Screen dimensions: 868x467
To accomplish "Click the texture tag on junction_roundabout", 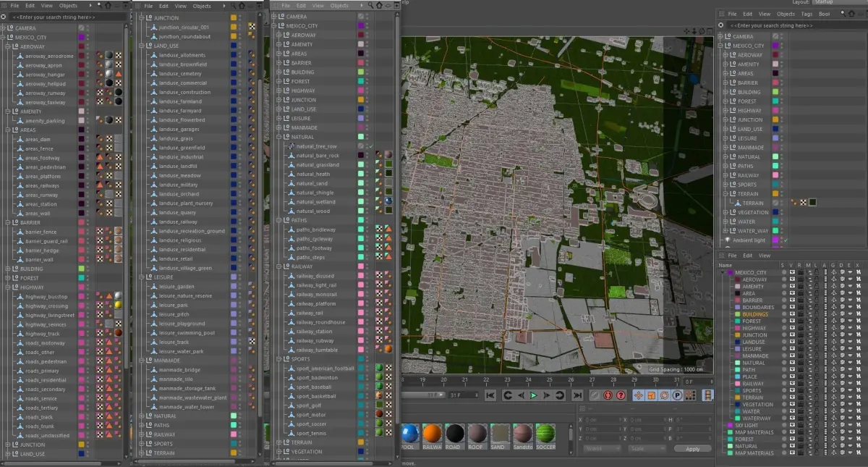I will (252, 34).
